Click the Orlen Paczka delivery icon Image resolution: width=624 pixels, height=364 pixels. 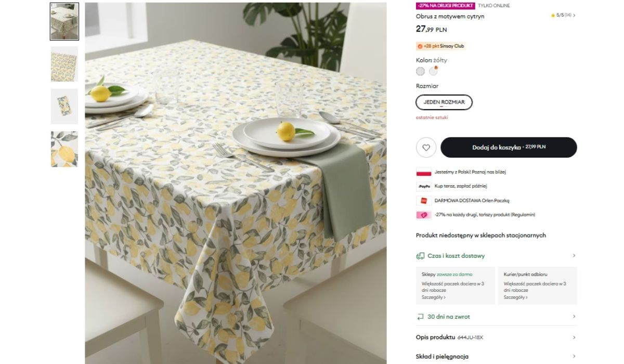[x=424, y=201]
